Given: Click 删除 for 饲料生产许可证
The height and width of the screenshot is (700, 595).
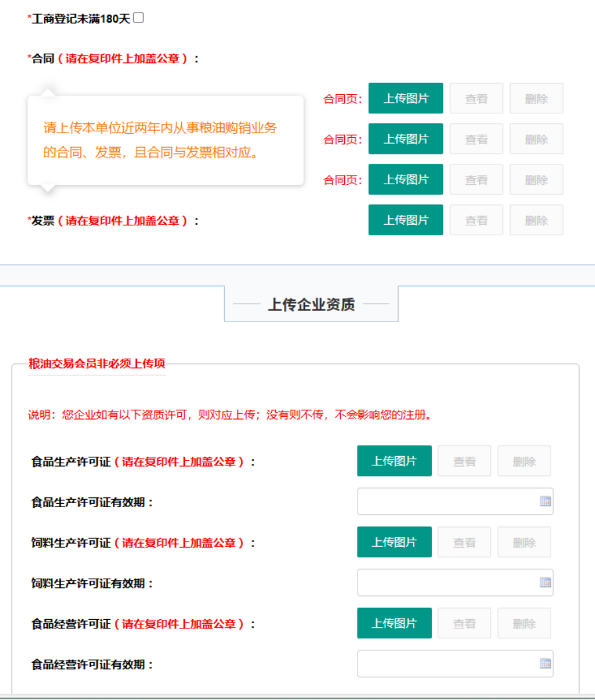Looking at the screenshot, I should point(524,542).
